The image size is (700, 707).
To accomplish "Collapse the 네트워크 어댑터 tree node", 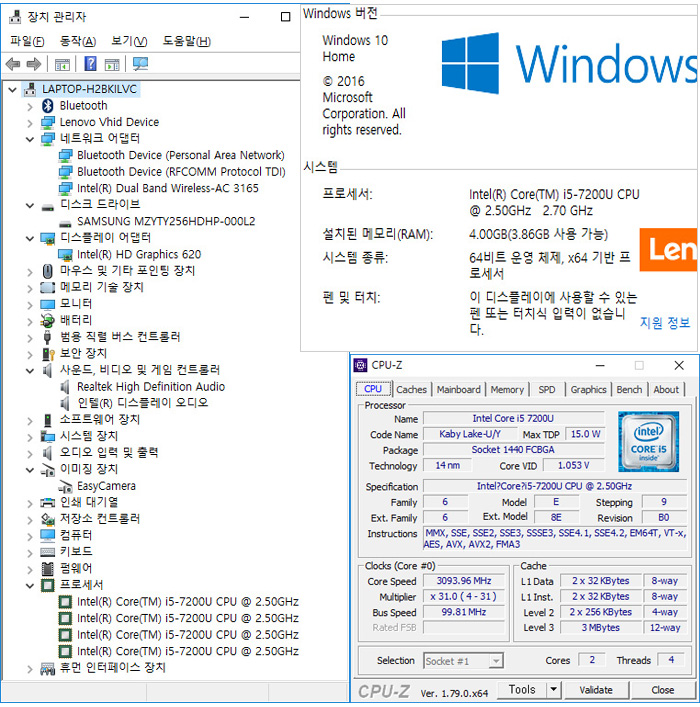I will [29, 138].
